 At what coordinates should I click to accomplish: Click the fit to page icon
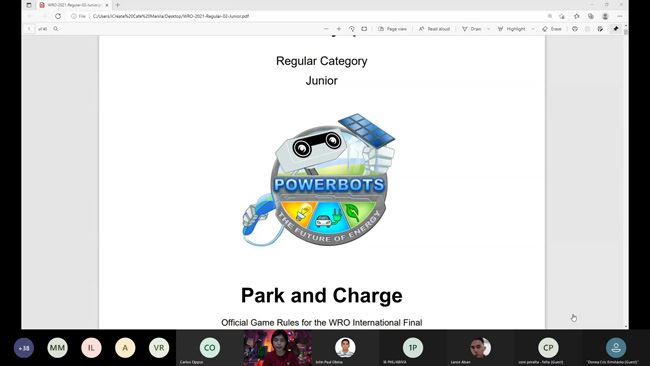tap(364, 29)
